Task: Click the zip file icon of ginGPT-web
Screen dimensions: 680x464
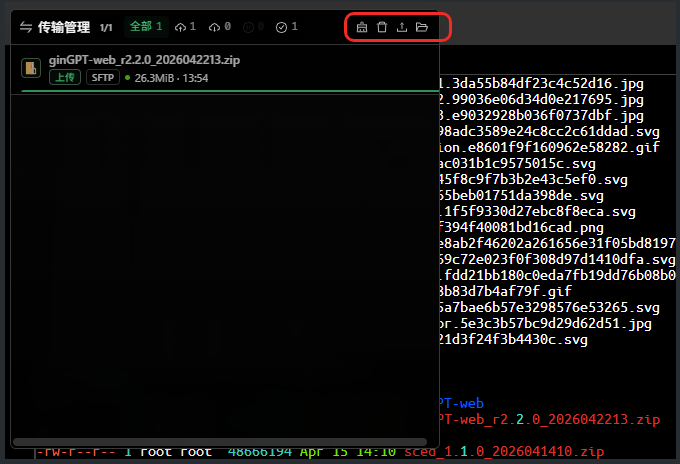Action: 33,68
